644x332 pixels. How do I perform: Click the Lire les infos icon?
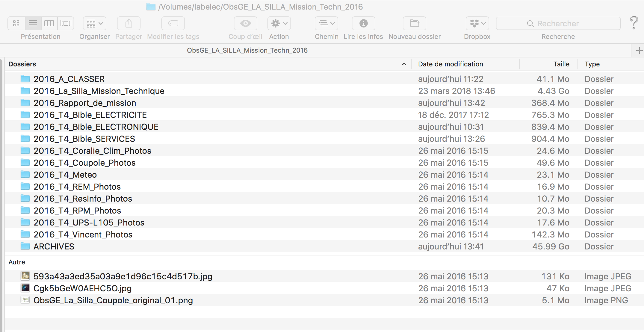pos(363,23)
